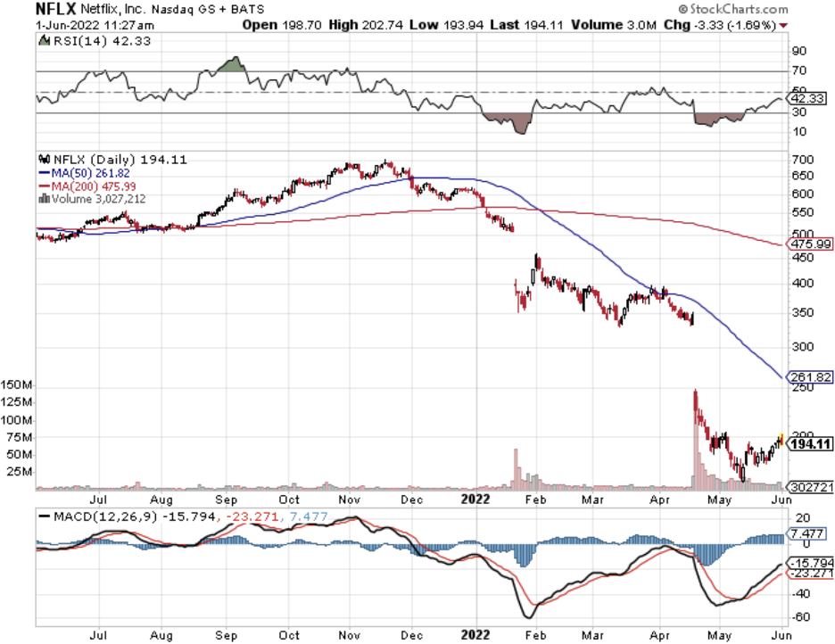Click the 'Netflix, Inc.' company name

112,9
